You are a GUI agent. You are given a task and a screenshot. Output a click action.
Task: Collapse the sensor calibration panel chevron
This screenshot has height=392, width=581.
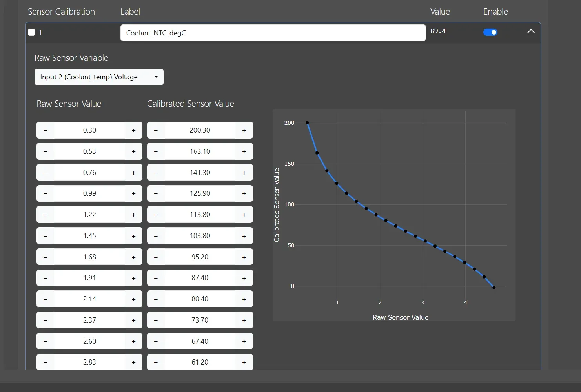point(531,31)
